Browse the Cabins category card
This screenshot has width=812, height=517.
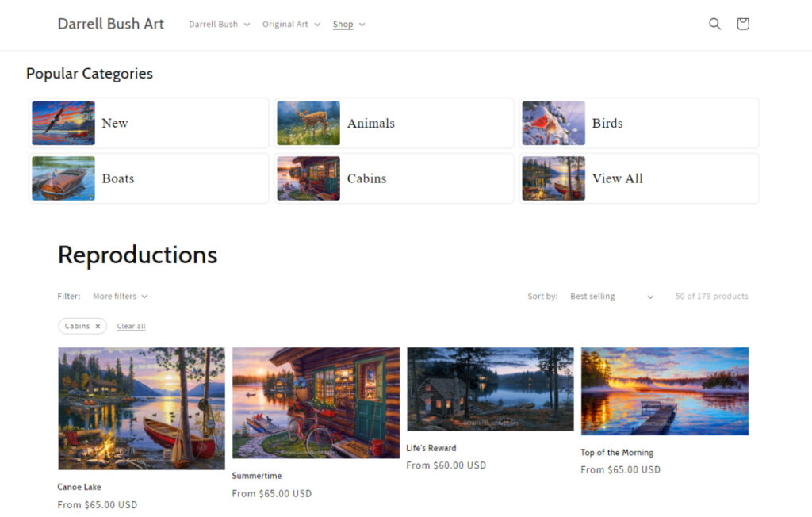click(x=394, y=178)
